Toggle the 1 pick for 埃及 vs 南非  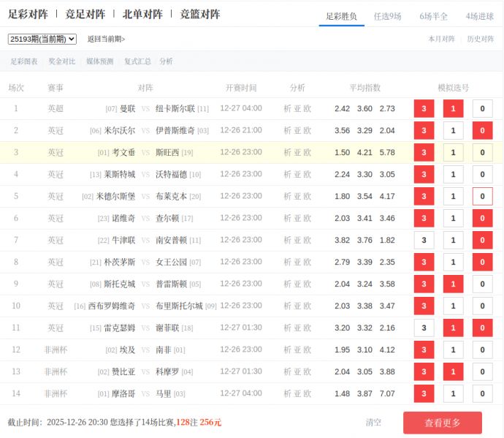453,350
